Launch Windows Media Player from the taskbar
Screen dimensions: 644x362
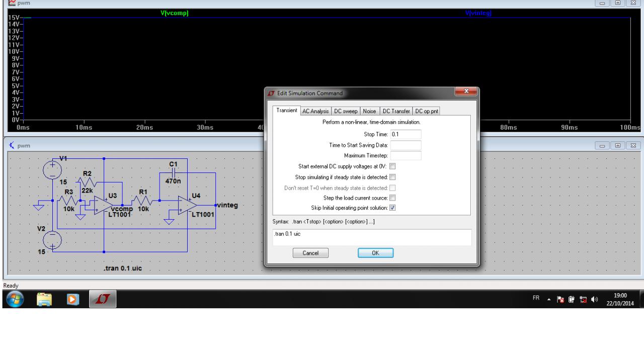tap(73, 300)
